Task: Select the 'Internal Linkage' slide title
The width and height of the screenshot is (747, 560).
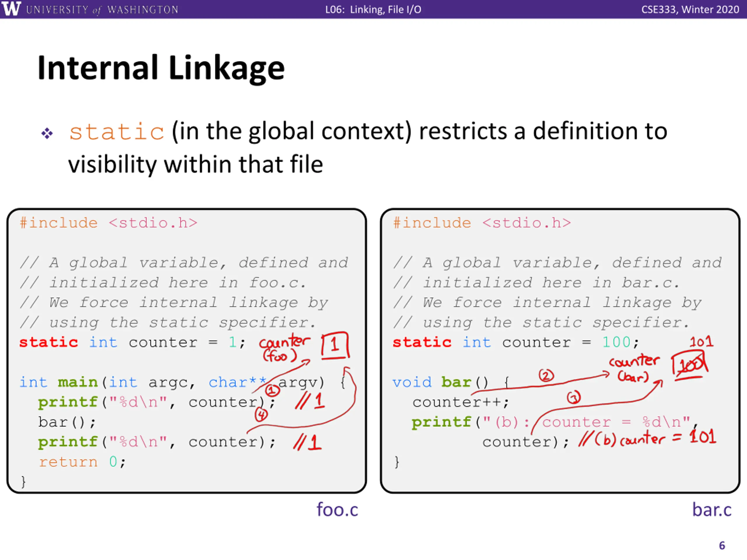Action: tap(161, 68)
